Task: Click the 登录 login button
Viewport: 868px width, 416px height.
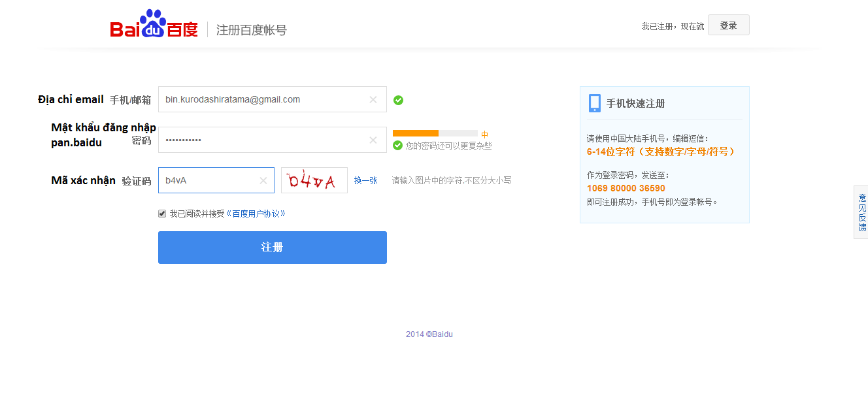Action: 728,25
